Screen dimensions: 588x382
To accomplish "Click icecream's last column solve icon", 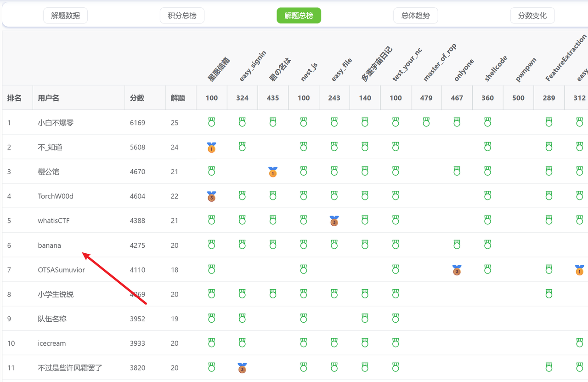I will (x=579, y=343).
